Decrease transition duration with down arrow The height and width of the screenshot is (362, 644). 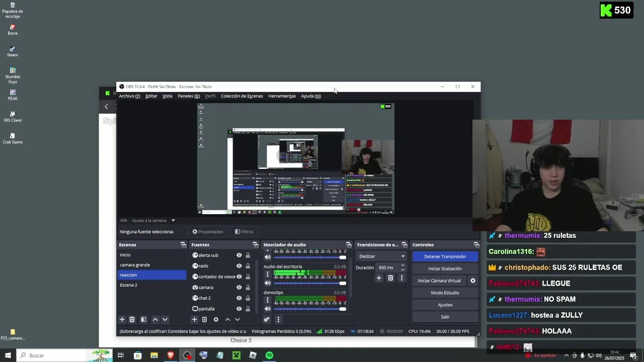coord(403,270)
